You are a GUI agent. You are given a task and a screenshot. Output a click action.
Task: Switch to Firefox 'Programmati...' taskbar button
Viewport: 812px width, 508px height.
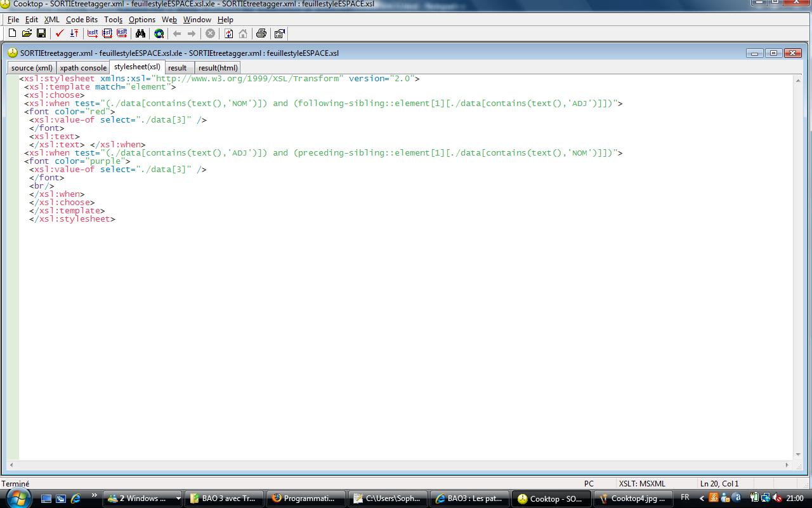coord(306,498)
